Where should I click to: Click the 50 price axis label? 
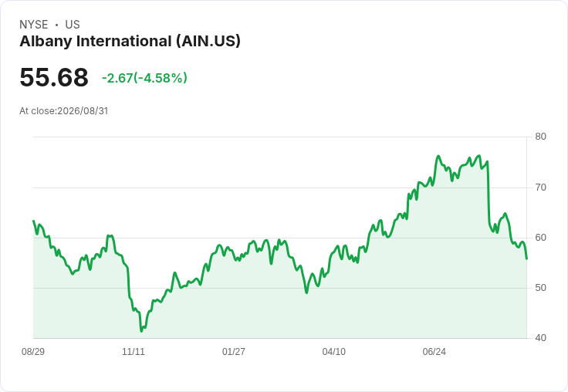[540, 288]
